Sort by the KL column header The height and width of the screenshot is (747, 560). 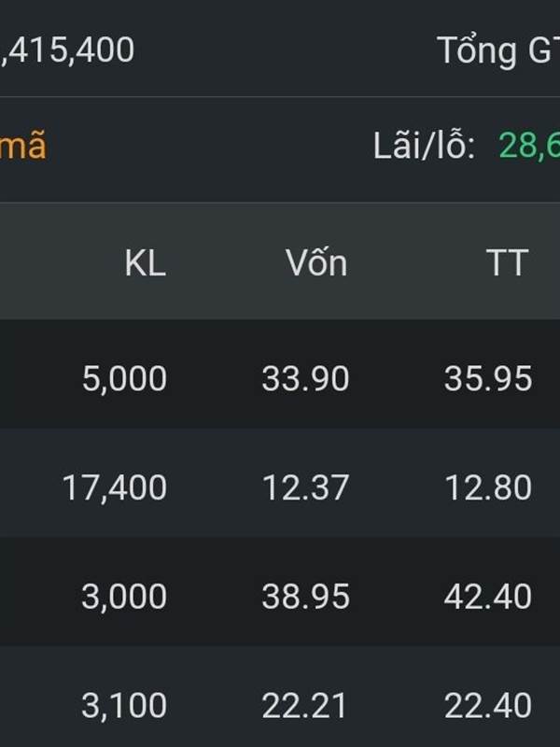(x=146, y=263)
